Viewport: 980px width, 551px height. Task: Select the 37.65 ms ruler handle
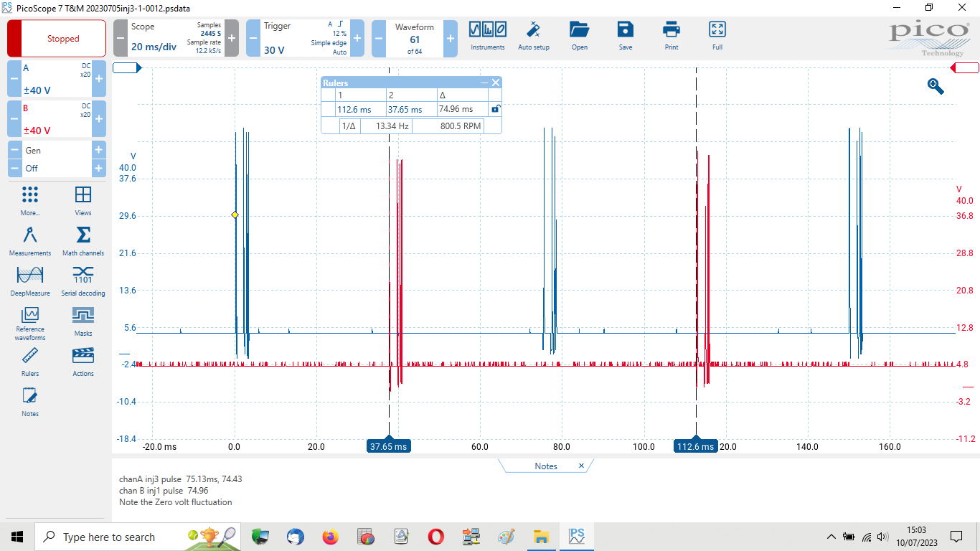(x=389, y=446)
